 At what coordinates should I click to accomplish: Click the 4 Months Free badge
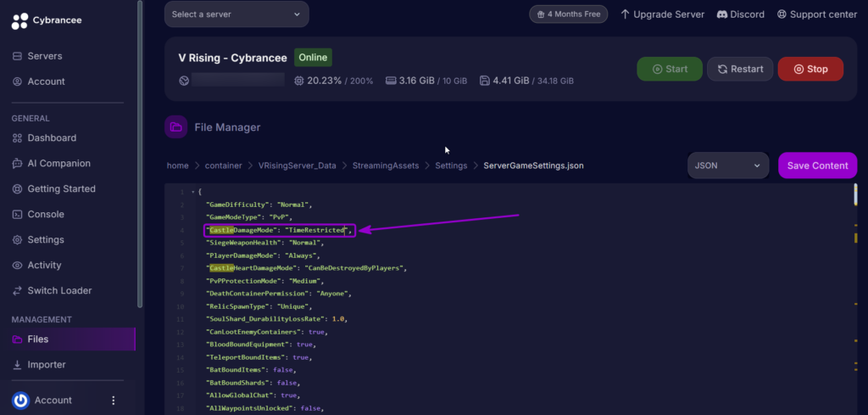[569, 14]
